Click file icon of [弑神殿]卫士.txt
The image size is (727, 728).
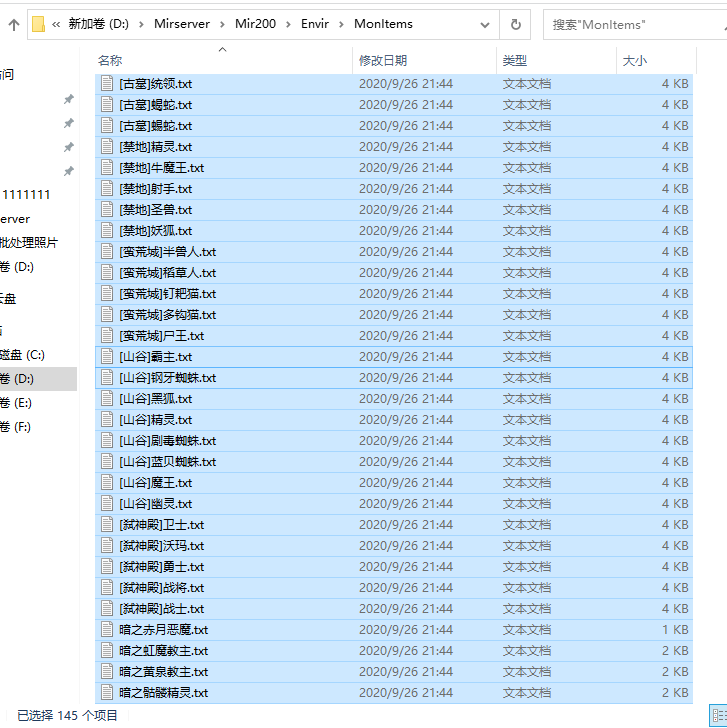[107, 525]
